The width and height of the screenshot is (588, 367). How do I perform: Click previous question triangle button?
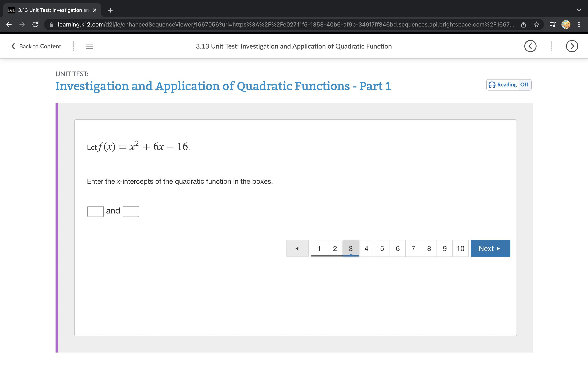pyautogui.click(x=297, y=248)
